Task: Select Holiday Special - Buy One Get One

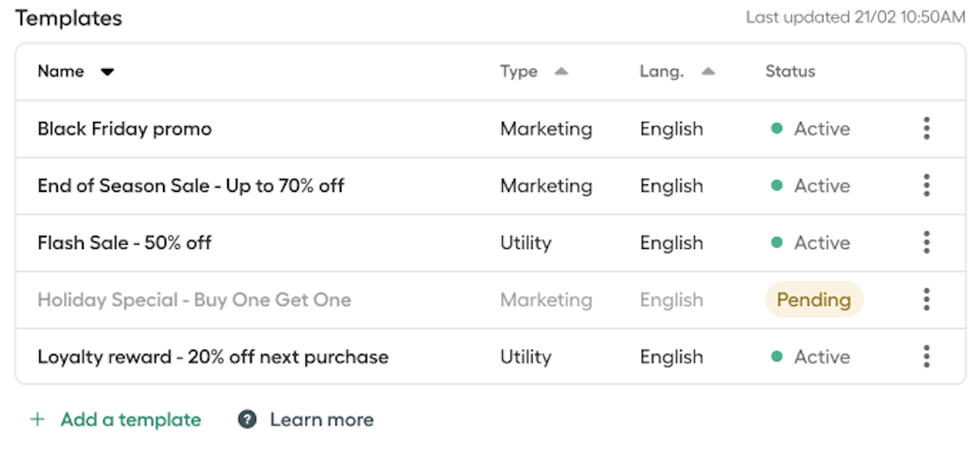Action: (195, 300)
